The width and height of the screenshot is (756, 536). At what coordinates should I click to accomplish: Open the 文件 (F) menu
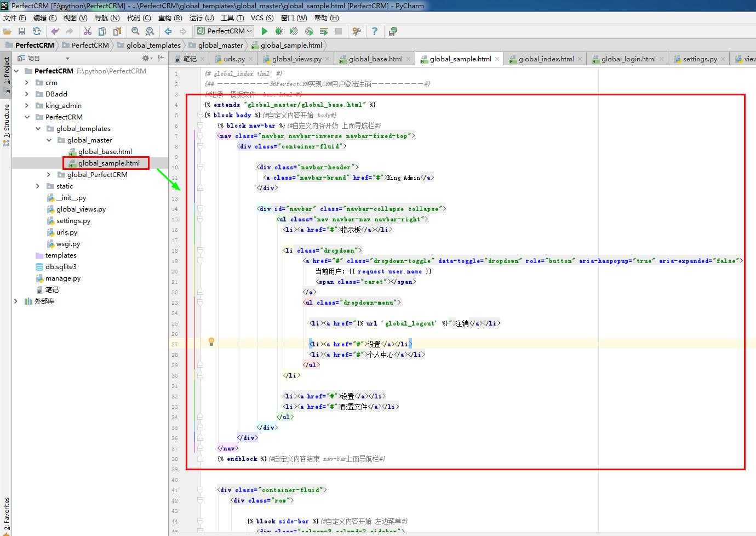(14, 18)
